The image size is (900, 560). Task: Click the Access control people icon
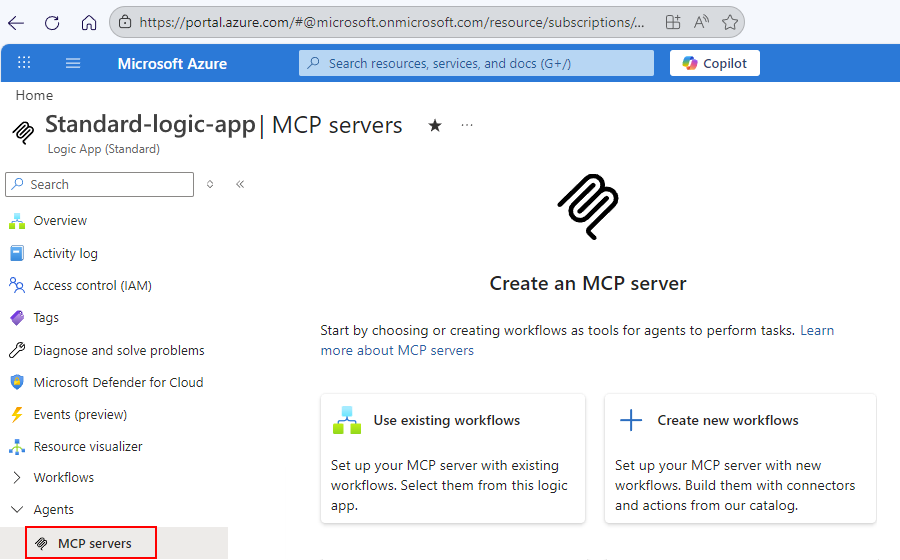pos(17,285)
